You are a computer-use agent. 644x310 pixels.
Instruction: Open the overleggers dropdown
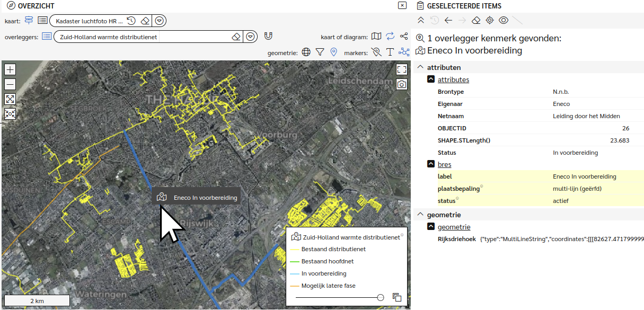pos(251,37)
